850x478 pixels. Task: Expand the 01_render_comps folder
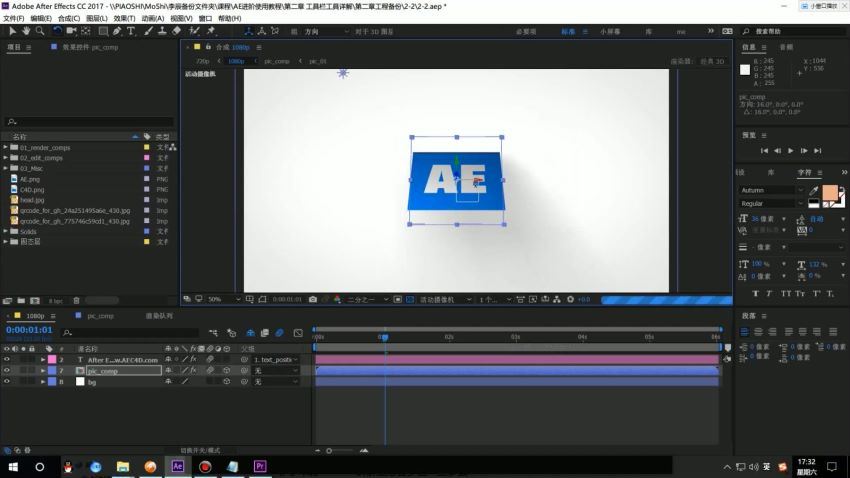(5, 147)
